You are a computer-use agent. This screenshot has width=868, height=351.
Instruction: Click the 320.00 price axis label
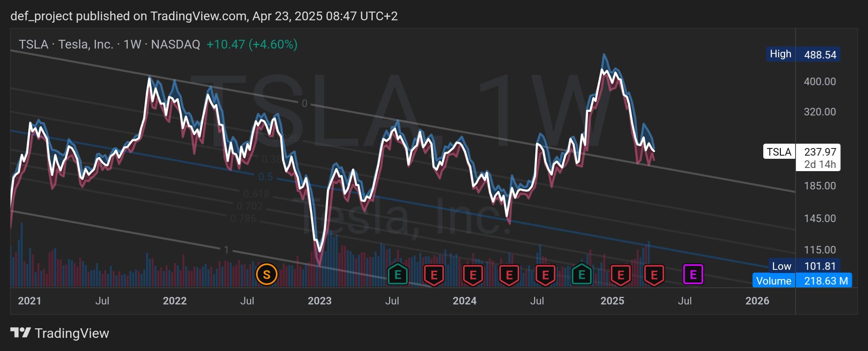[820, 112]
